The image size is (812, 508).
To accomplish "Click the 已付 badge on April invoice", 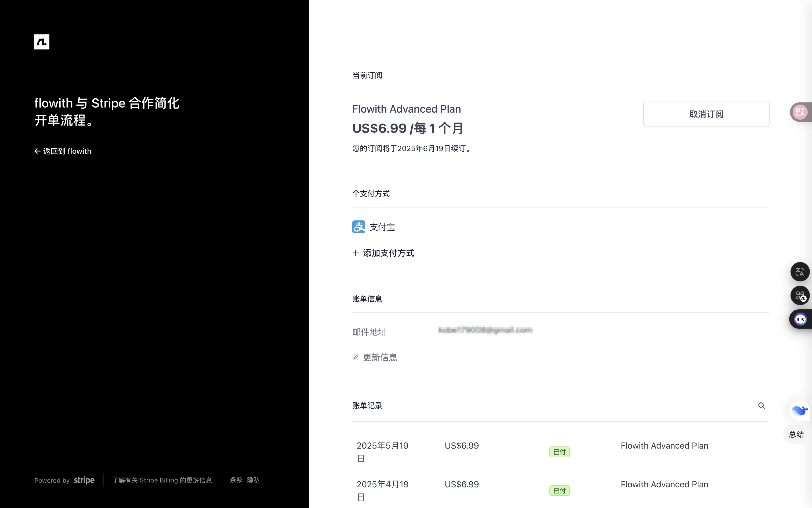I will 559,491.
